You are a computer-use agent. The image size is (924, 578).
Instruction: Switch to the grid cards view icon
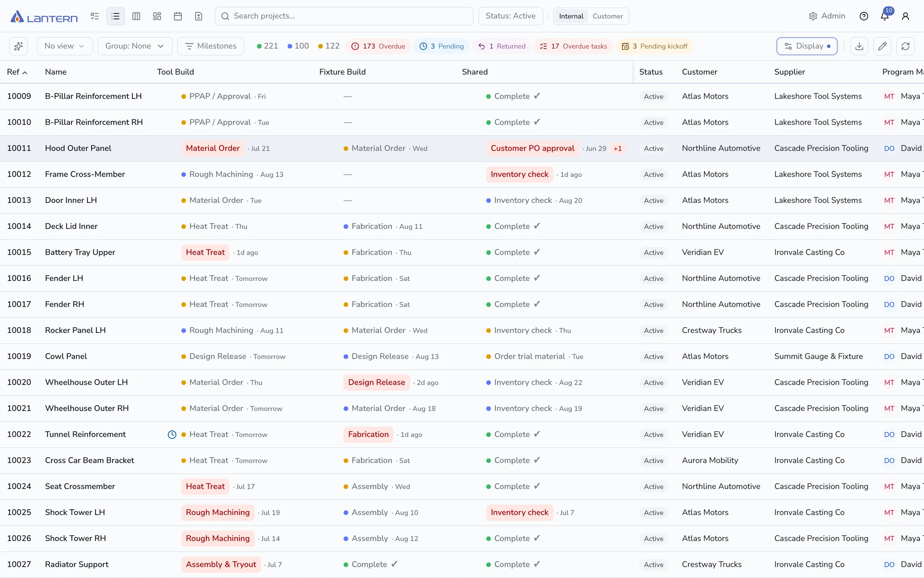157,16
